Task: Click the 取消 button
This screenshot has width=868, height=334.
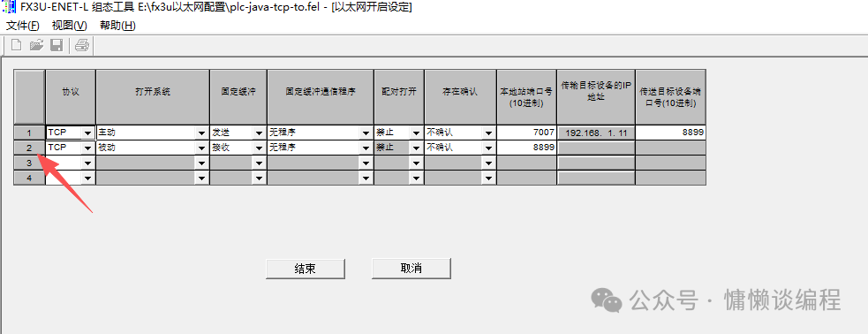Action: pos(411,268)
